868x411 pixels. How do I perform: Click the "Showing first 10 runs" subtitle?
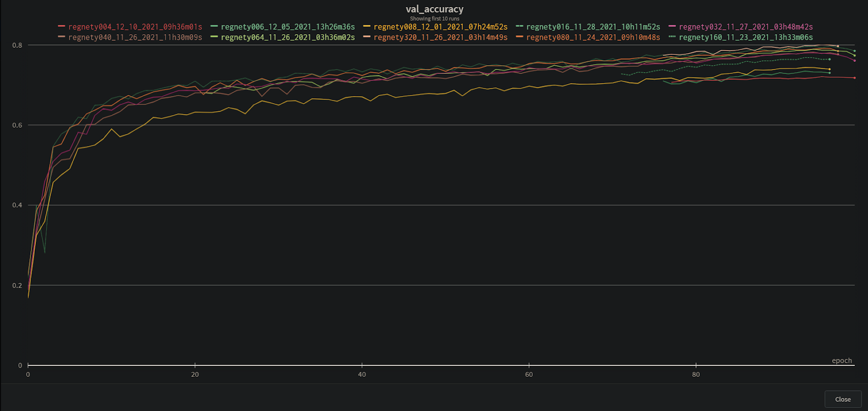[x=435, y=18]
